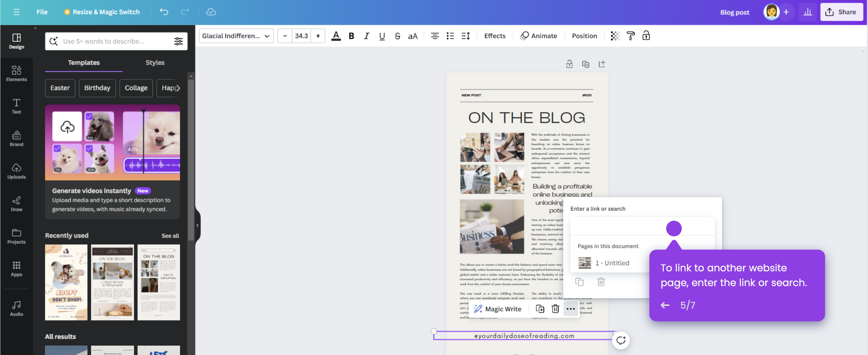Screen dimensions: 868x355
Task: Select the Adopt Don't Shop template thumbnail
Action: point(66,282)
